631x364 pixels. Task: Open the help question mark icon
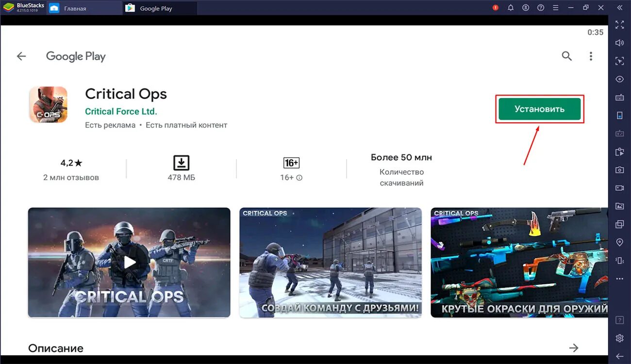[x=541, y=8]
